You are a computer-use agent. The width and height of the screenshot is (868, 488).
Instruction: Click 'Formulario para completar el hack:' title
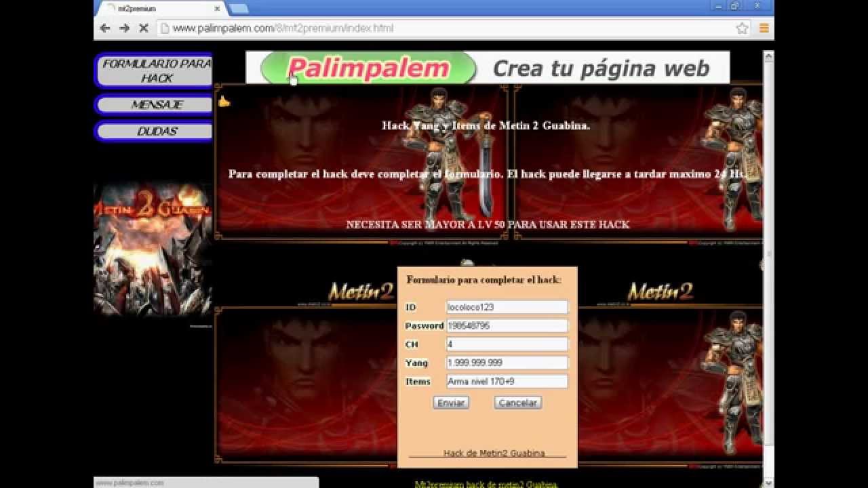484,279
